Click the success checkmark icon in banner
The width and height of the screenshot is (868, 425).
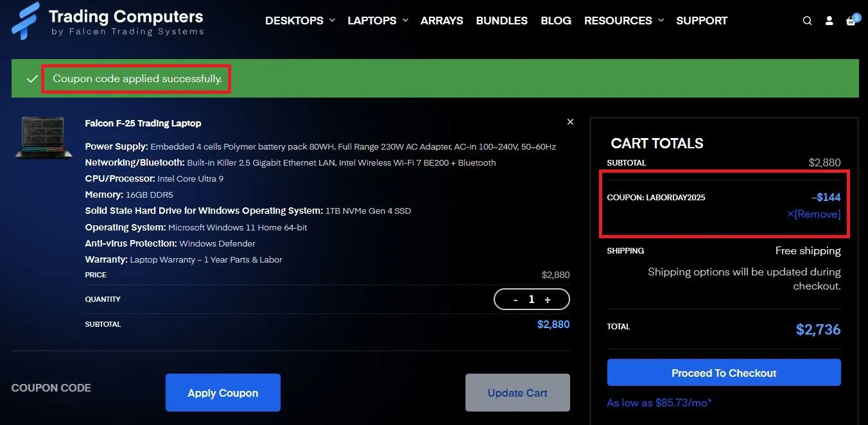[32, 79]
